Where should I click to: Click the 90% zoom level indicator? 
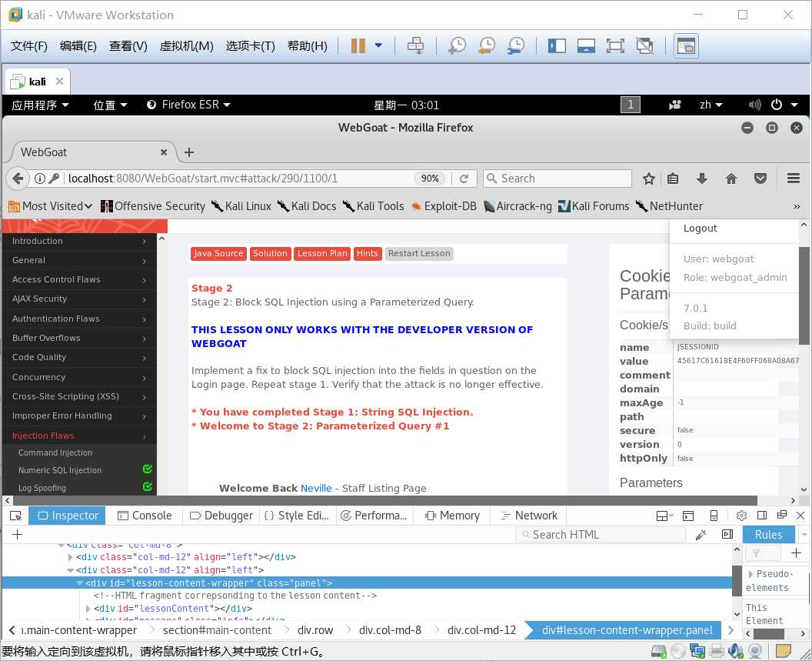coord(430,179)
